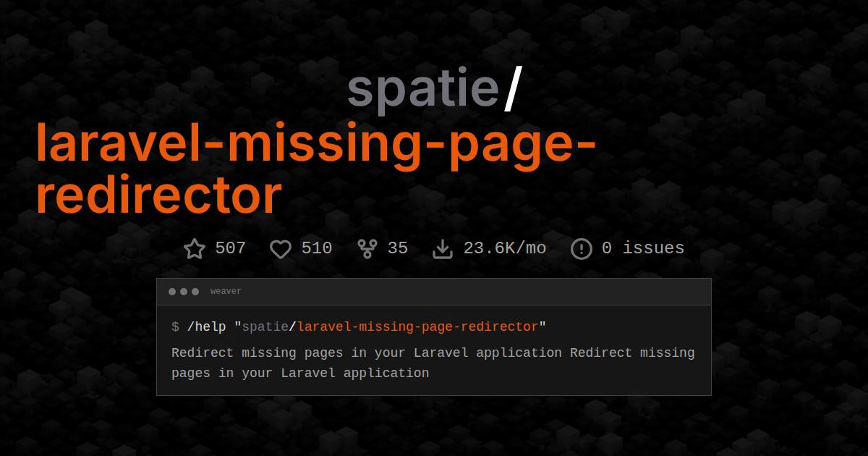Image resolution: width=868 pixels, height=456 pixels.
Task: Open the spatie organization link
Action: pos(422,87)
